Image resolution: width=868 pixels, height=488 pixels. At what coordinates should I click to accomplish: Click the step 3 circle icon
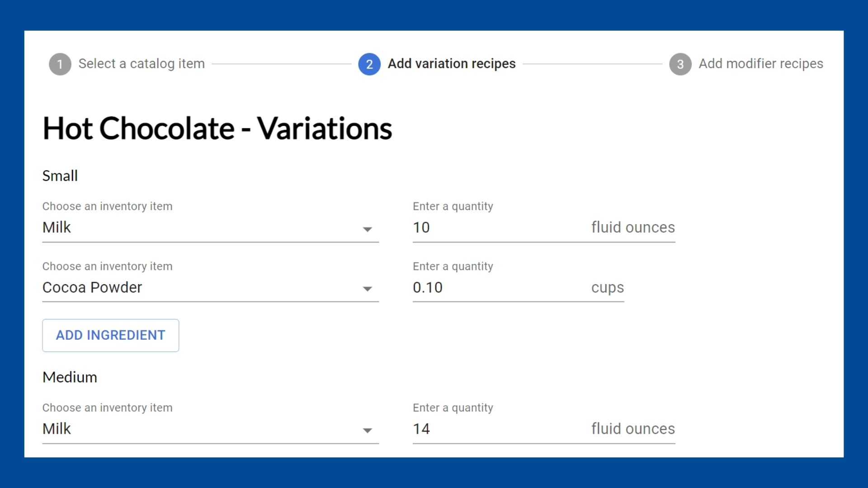point(680,64)
